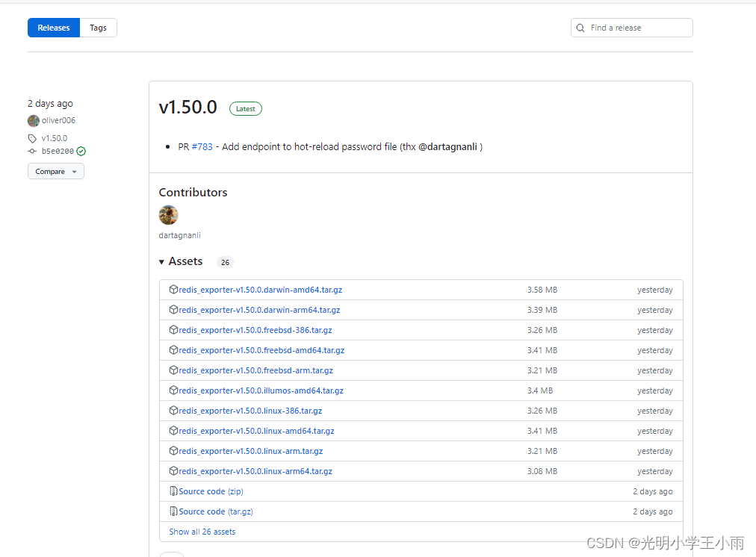Click package icon for linux-amd64 asset
This screenshot has width=756, height=557.
(173, 432)
